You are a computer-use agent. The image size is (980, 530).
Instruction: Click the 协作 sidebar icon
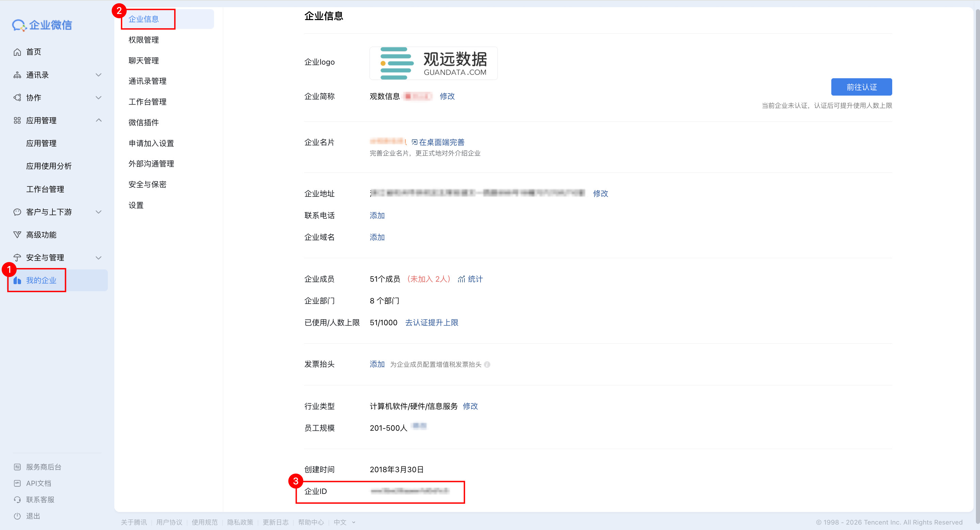click(x=17, y=98)
